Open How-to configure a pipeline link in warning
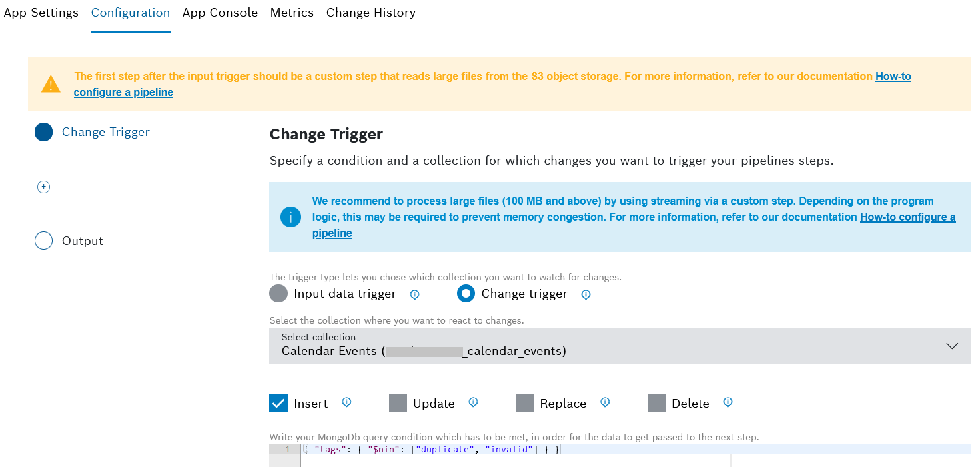The height and width of the screenshot is (467, 980). pyautogui.click(x=893, y=77)
